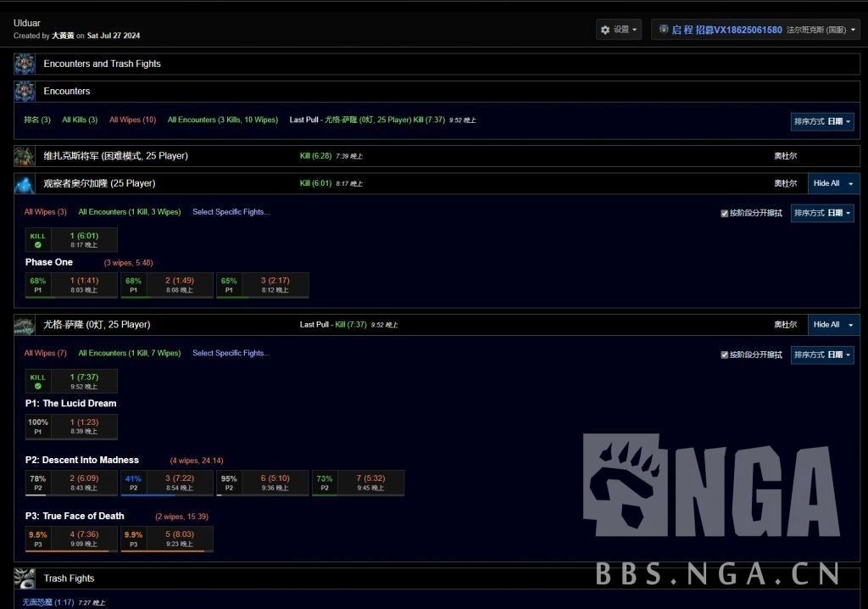The height and width of the screenshot is (609, 868).
Task: Click the Trash Fights section icon
Action: tap(25, 578)
